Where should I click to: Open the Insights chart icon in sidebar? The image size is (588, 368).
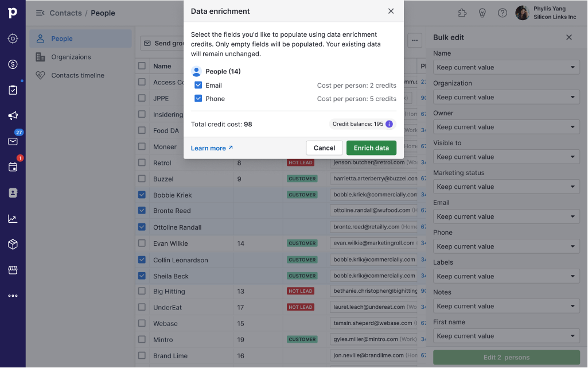tap(13, 219)
